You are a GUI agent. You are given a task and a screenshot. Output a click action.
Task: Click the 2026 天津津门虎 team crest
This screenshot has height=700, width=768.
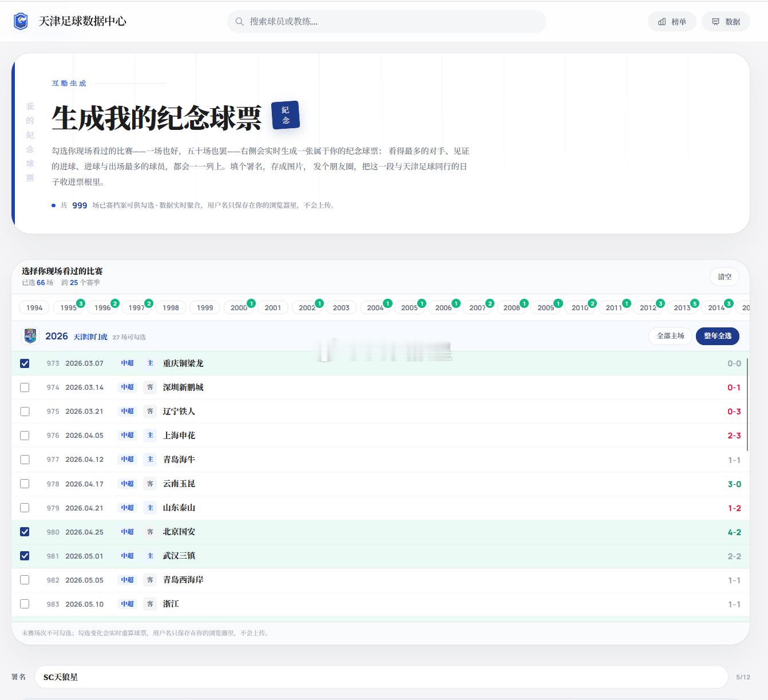pyautogui.click(x=30, y=336)
